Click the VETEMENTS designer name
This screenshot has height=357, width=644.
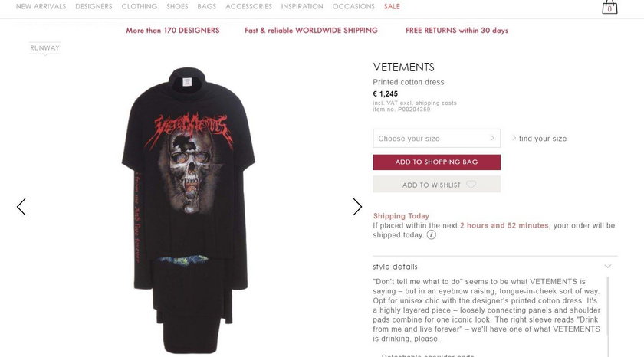(x=404, y=67)
